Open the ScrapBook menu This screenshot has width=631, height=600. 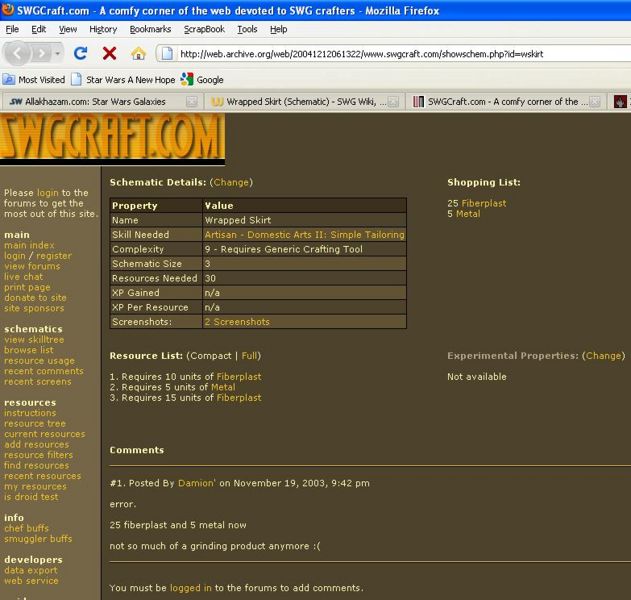[x=203, y=29]
